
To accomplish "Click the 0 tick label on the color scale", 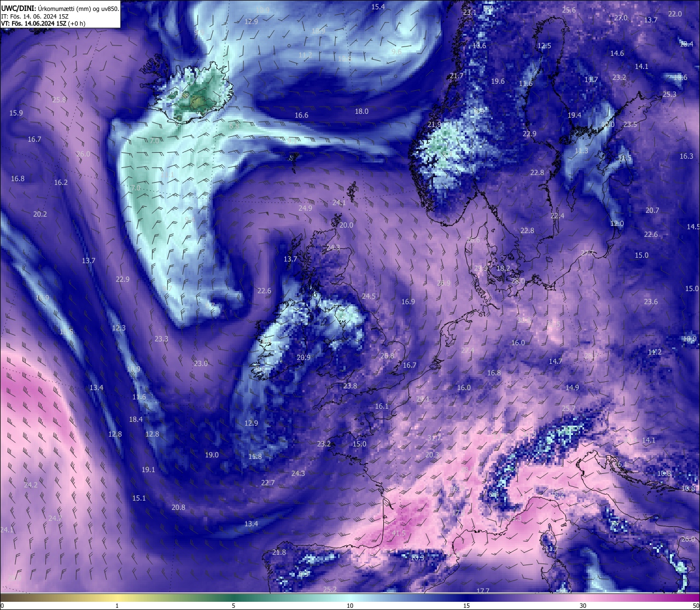I will (x=2, y=606).
